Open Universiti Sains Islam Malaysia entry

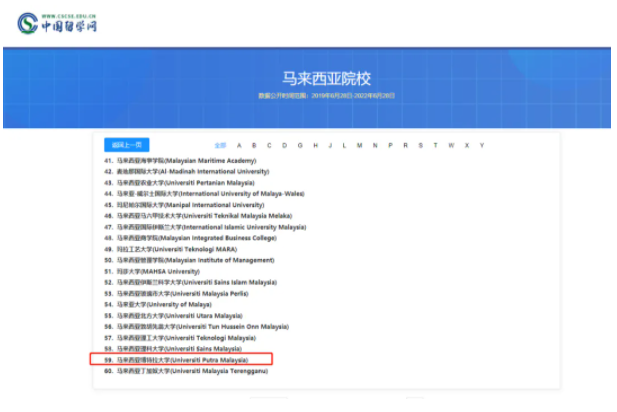[190, 282]
